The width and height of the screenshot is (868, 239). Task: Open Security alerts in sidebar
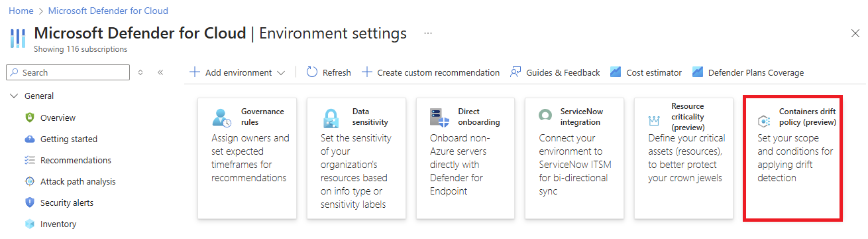66,202
